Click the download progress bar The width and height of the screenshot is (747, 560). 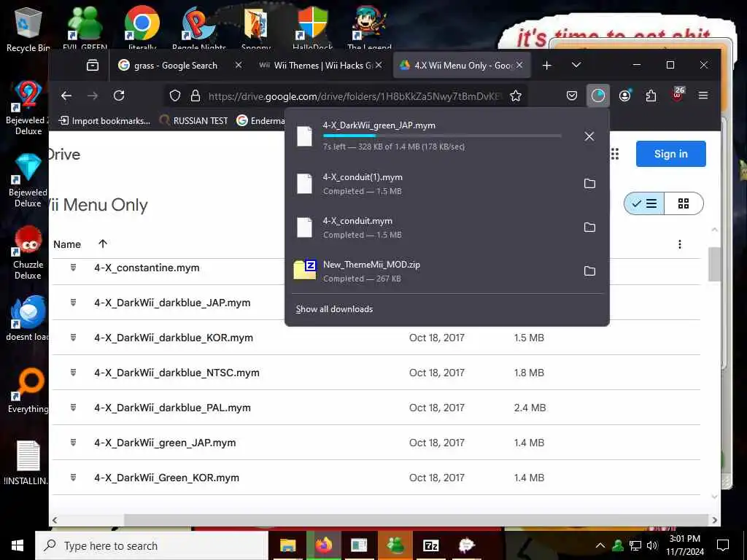click(441, 136)
